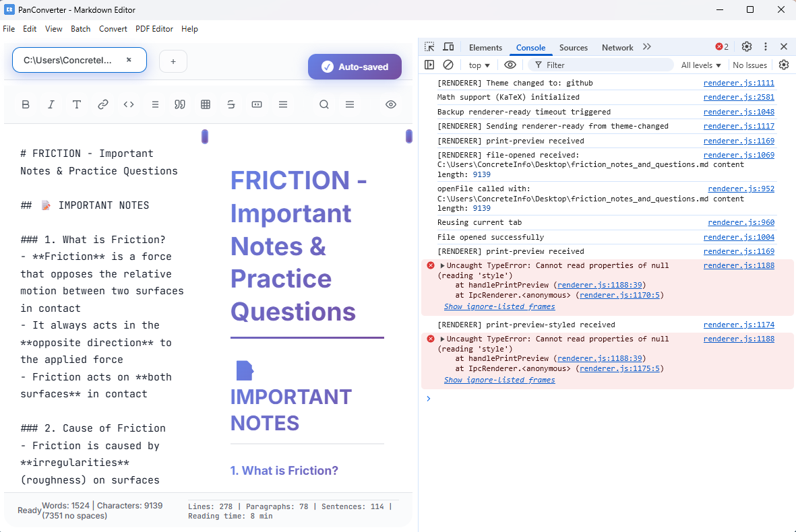The image size is (796, 532).
Task: Click the lines icon right of the code-block icon
Action: click(x=283, y=104)
